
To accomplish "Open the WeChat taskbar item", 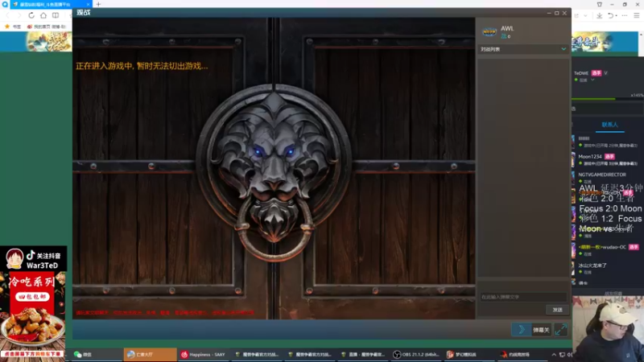I will (97, 354).
